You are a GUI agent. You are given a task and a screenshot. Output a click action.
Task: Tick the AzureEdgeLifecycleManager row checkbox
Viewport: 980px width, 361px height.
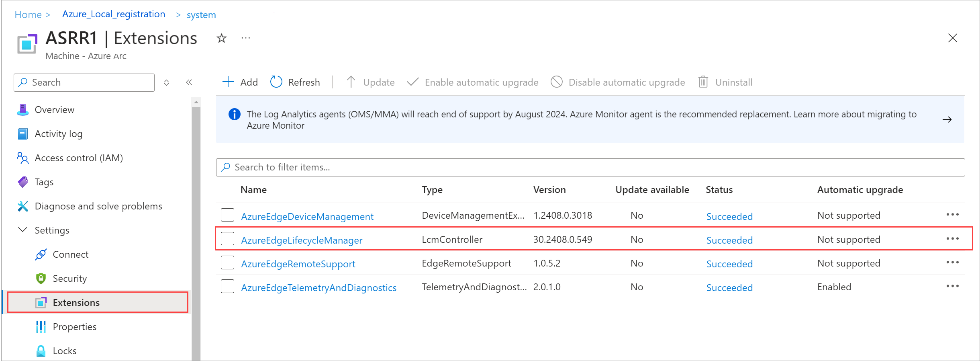coord(228,239)
